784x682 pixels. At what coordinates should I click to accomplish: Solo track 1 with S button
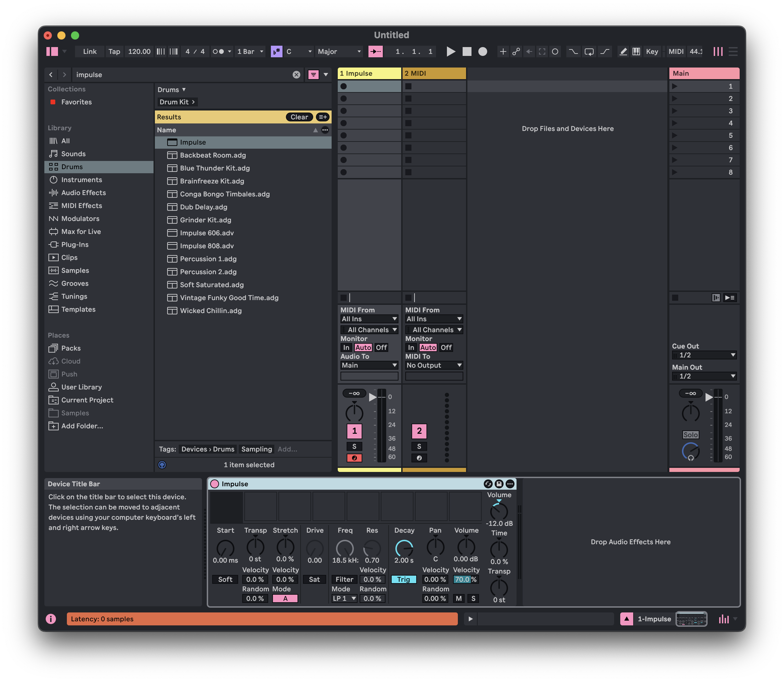coord(354,446)
